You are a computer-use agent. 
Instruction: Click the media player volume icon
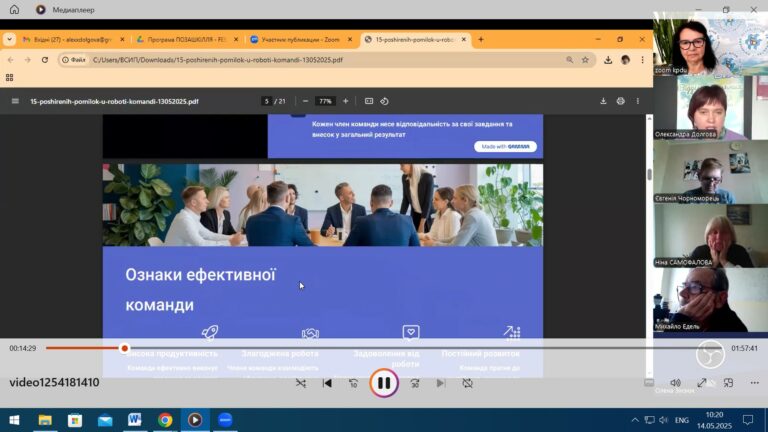675,383
